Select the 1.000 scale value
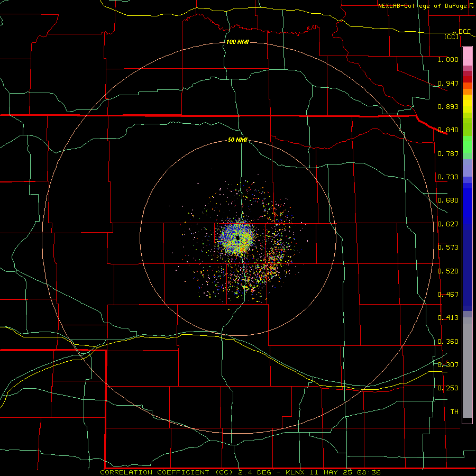 [x=448, y=60]
